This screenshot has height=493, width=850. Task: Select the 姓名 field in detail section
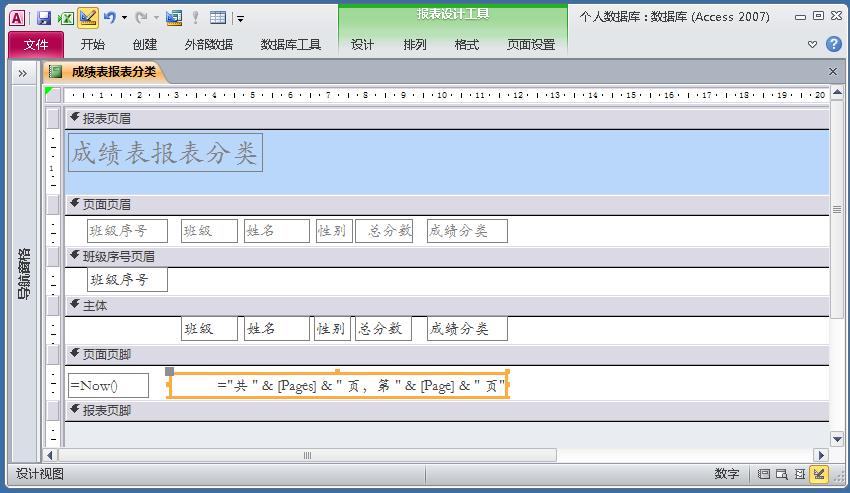click(x=276, y=329)
